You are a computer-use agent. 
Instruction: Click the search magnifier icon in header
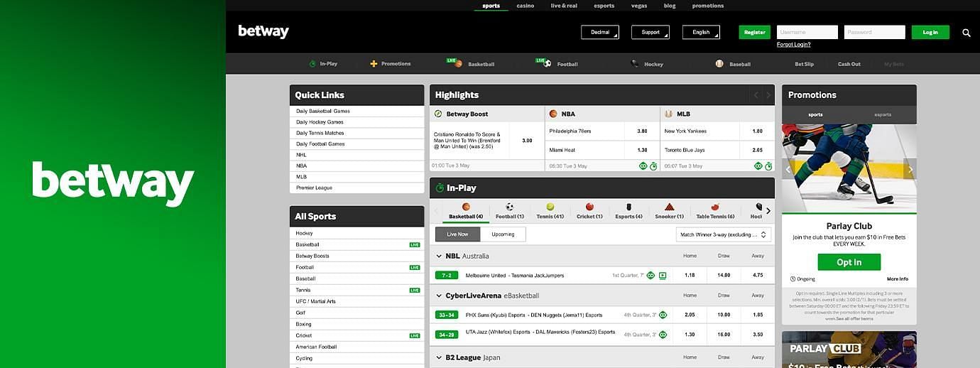coord(966,33)
